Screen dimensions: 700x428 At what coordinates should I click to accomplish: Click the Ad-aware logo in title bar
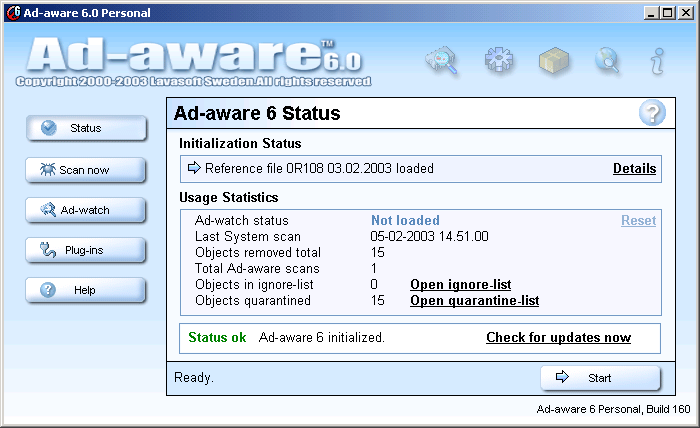tap(11, 11)
